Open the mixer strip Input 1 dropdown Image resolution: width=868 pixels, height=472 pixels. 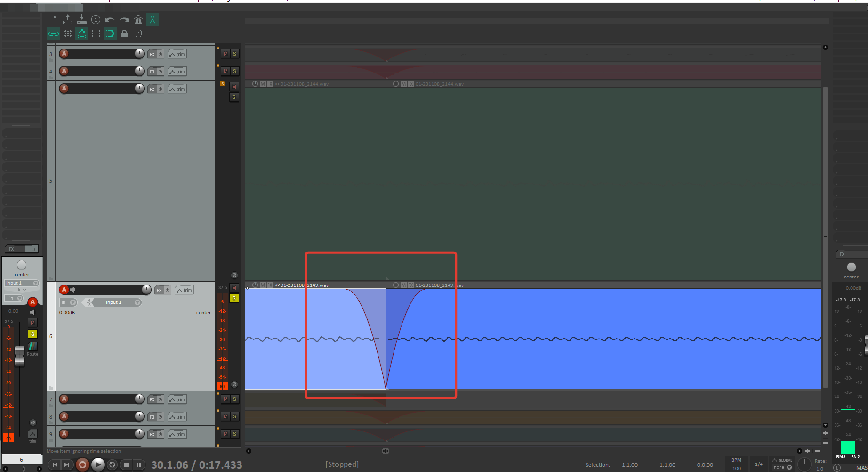pos(22,283)
